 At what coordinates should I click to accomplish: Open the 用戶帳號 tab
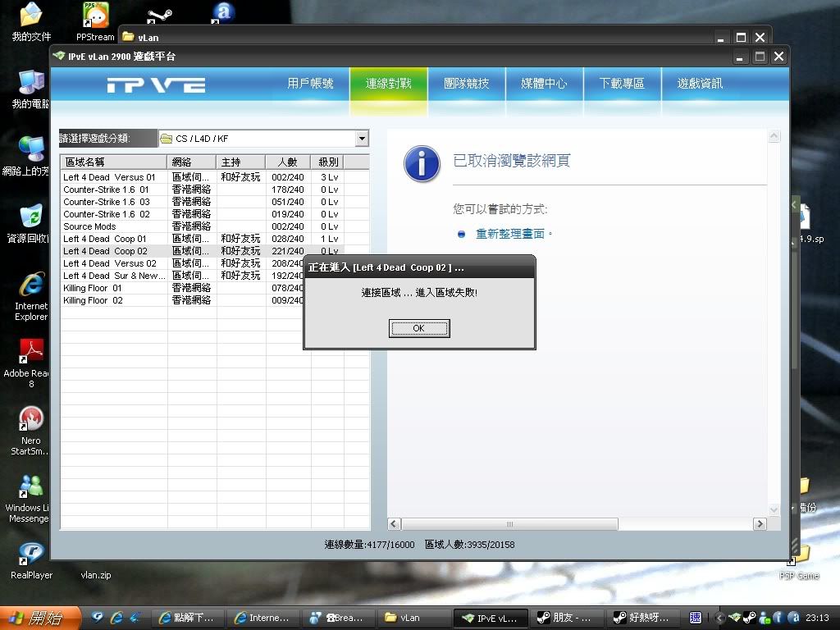310,84
